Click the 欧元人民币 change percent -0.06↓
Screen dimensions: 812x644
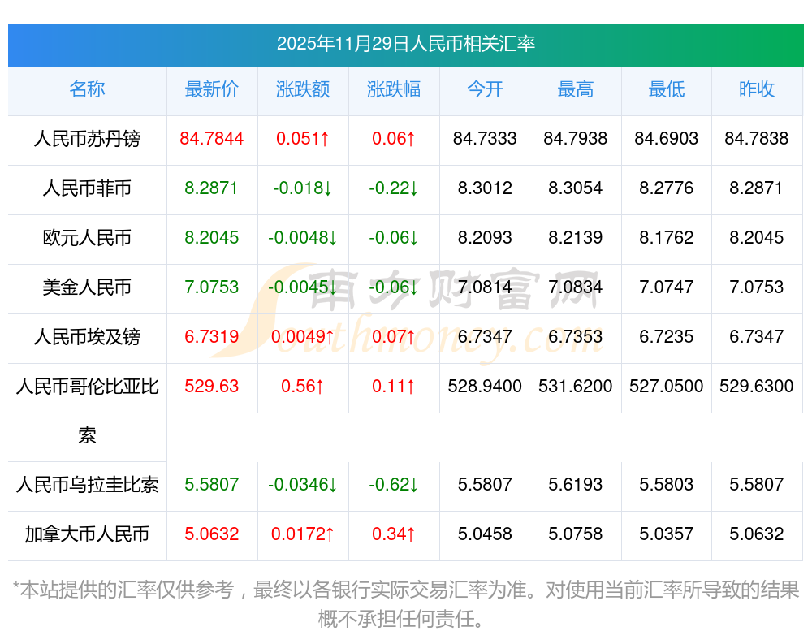(394, 237)
